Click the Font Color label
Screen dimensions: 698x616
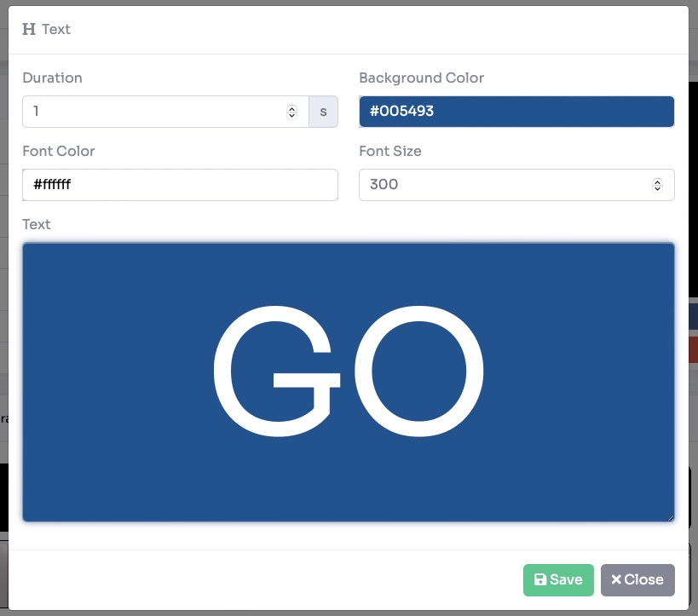coord(58,151)
